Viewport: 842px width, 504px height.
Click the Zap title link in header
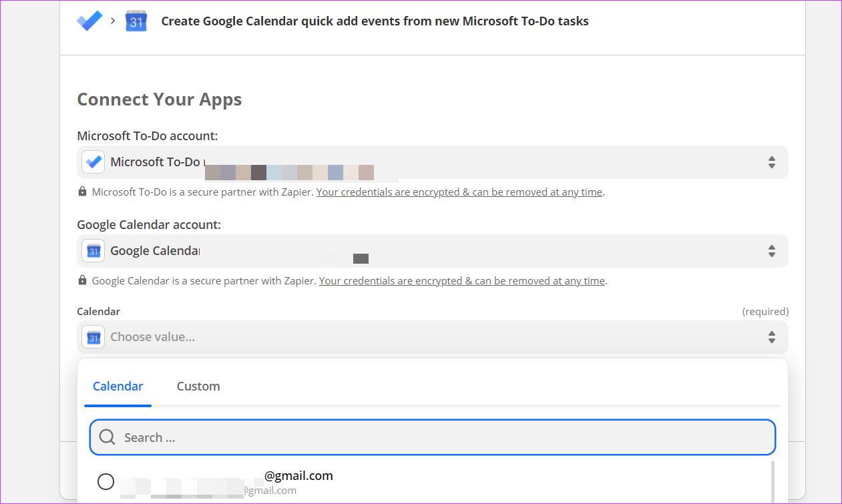[x=374, y=21]
